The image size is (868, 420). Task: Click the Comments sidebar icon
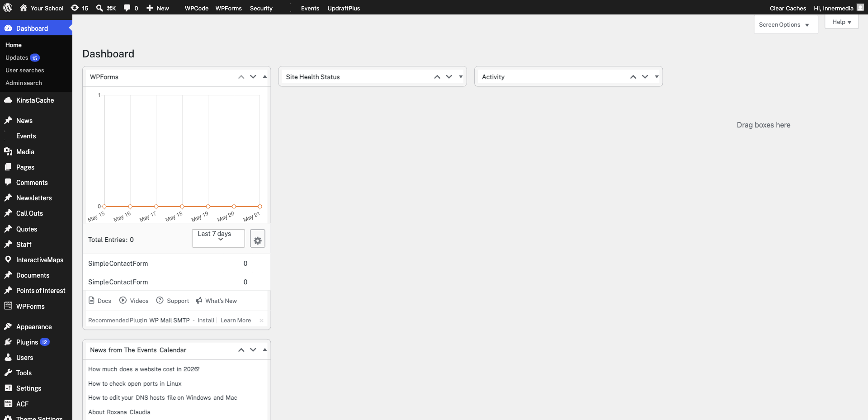pos(8,182)
